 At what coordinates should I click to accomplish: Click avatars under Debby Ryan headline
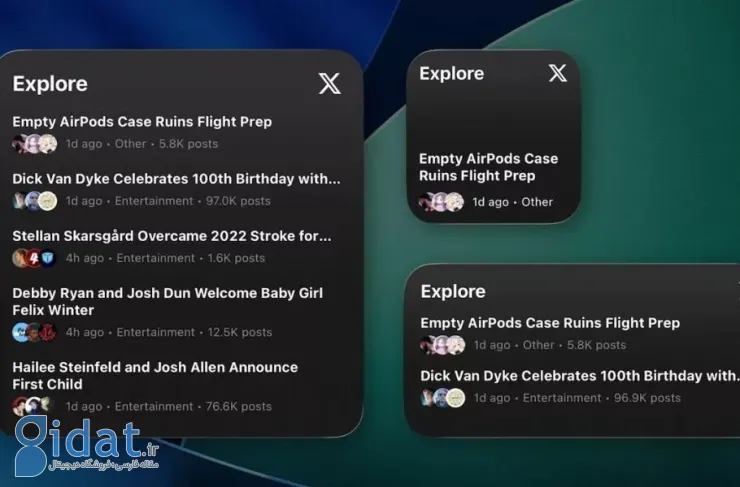point(35,332)
